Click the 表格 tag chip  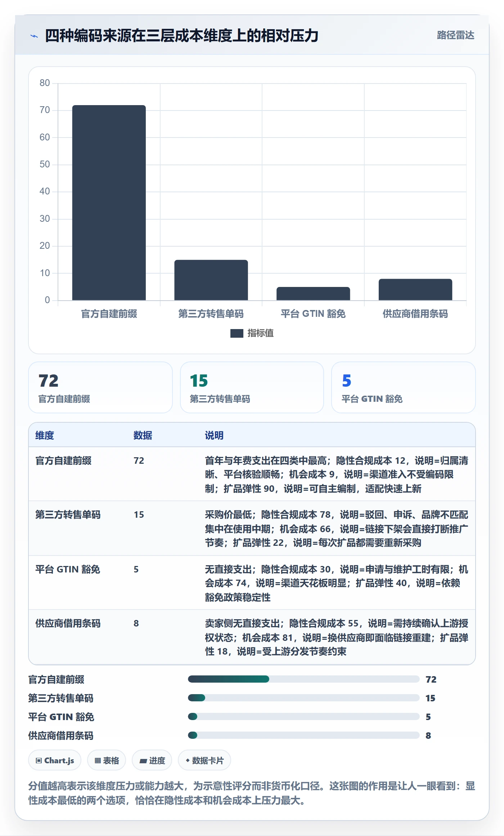[107, 760]
